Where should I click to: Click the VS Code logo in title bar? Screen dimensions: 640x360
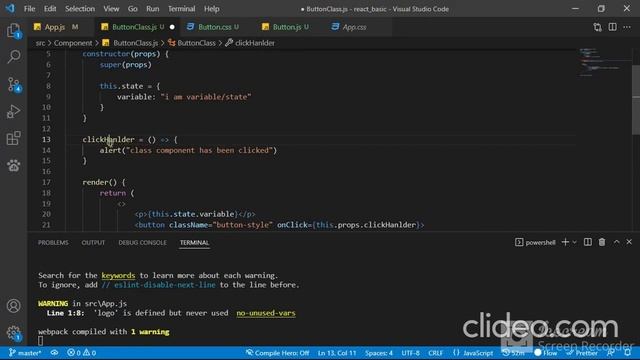(x=10, y=8)
